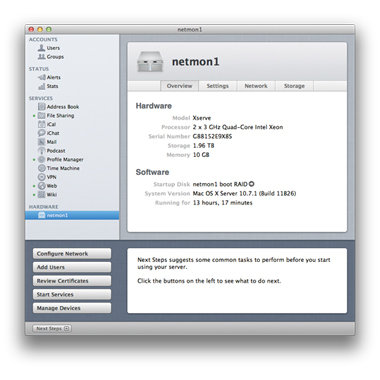Select the Wiki service icon
This screenshot has width=380, height=380.
(x=41, y=195)
